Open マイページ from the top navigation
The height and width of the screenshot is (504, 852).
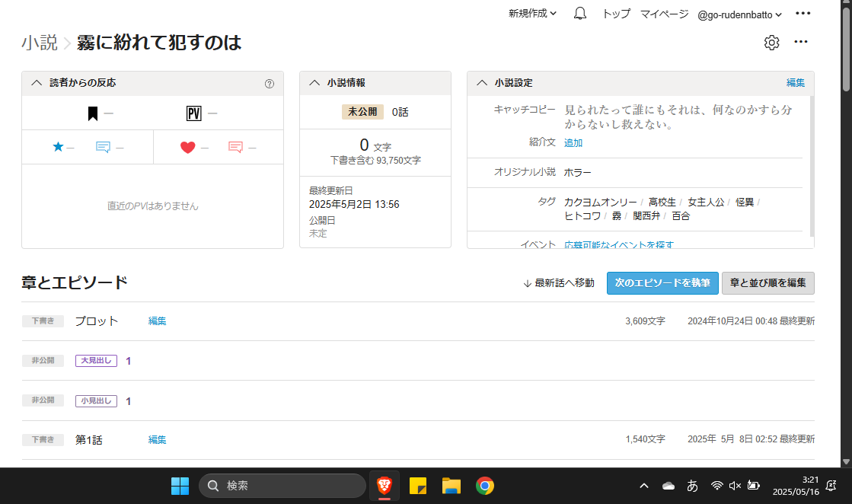[x=664, y=14]
